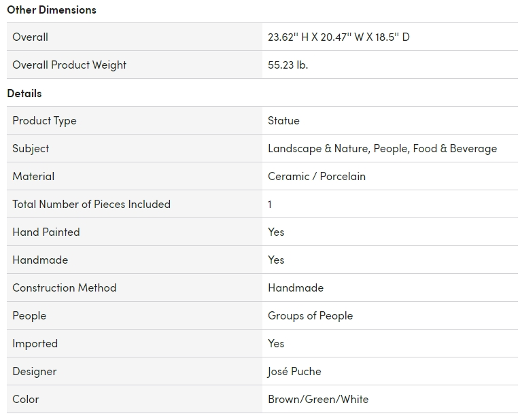Click the Construction Method label
The height and width of the screenshot is (420, 520).
tap(65, 287)
